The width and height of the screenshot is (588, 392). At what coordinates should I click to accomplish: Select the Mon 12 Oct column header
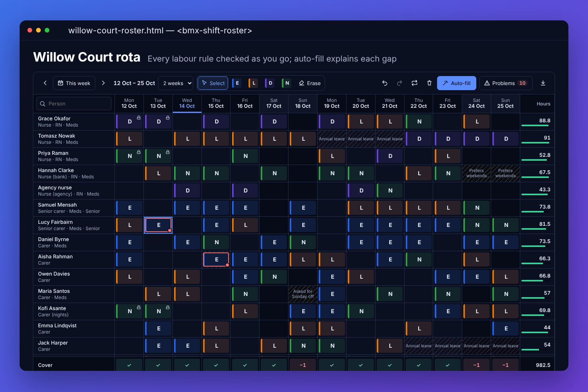[129, 103]
